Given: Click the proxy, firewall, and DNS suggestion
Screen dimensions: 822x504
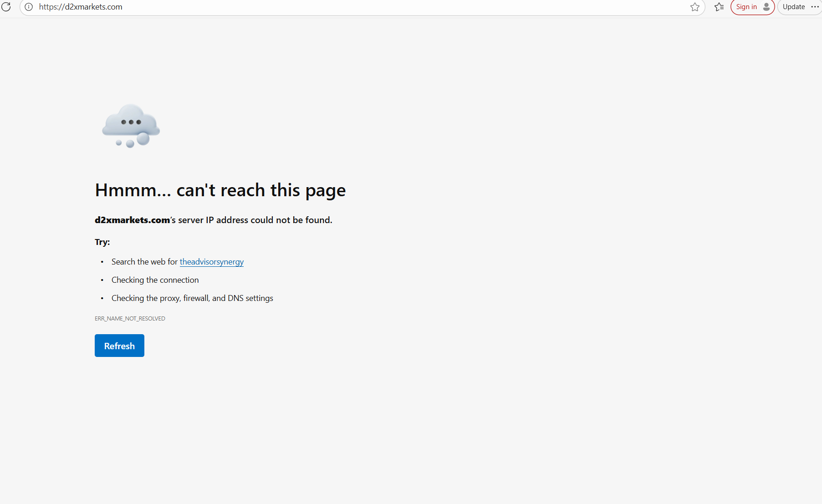Looking at the screenshot, I should click(x=192, y=298).
